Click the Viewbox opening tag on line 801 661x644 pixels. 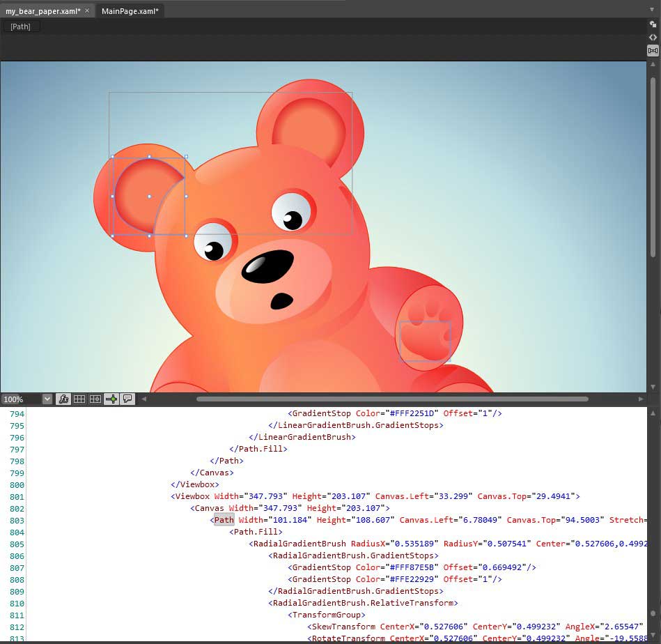(192, 496)
